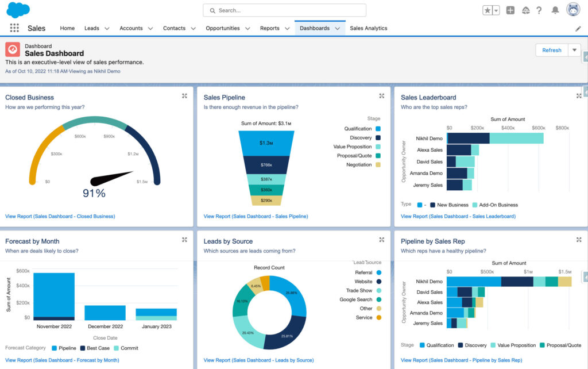
Task: Expand the Opportunities tab dropdown chevron
Action: [x=247, y=28]
